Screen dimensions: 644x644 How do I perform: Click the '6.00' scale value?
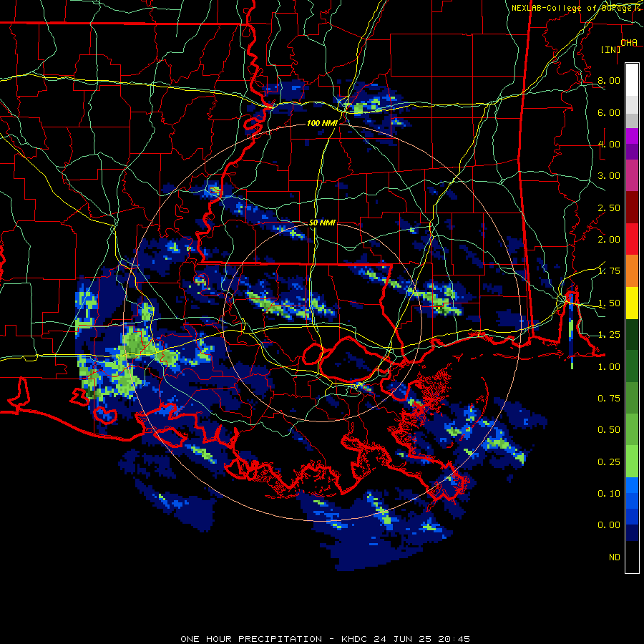coord(609,112)
